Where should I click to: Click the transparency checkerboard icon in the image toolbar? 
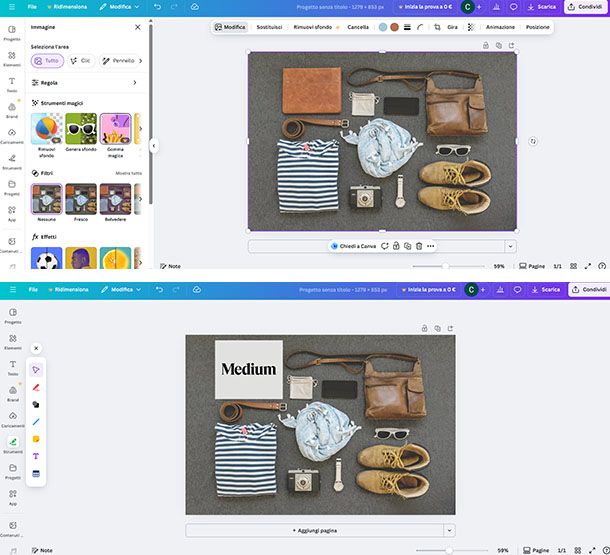tap(471, 27)
